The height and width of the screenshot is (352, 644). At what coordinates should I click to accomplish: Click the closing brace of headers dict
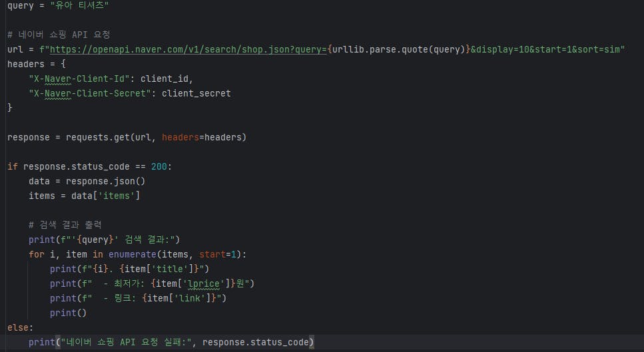tap(10, 108)
